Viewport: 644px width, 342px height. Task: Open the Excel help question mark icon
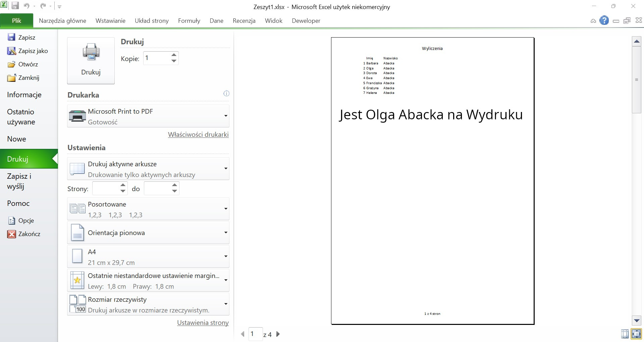click(604, 20)
